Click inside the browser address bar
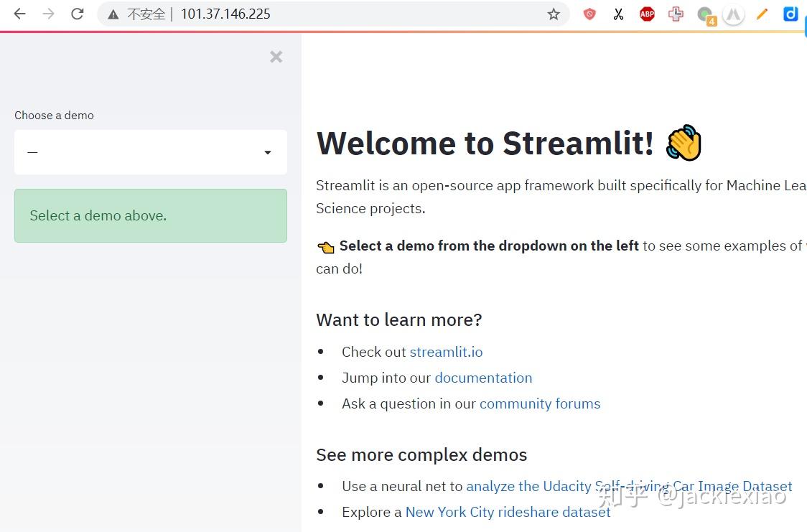The height and width of the screenshot is (532, 807). pos(323,14)
